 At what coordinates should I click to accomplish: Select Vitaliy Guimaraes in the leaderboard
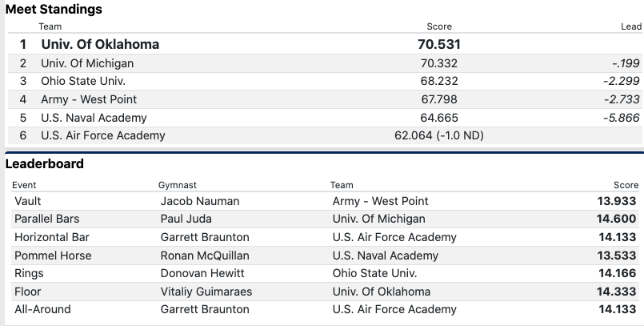click(206, 292)
